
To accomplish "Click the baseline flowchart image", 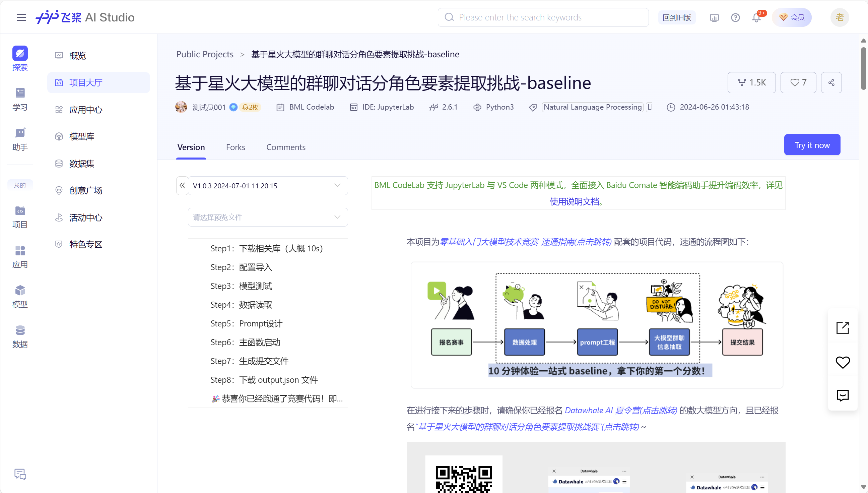I will pyautogui.click(x=597, y=325).
